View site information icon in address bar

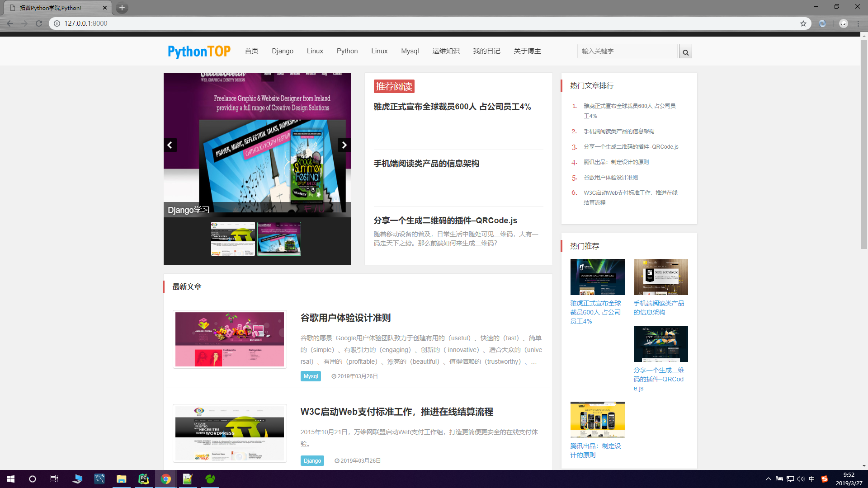(x=57, y=23)
